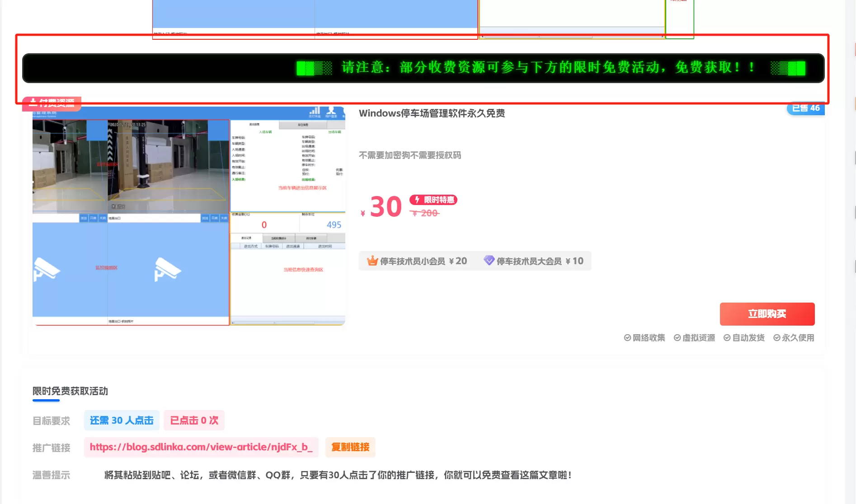Screen dimensions: 856x504
Task: Open the Windows停车场管理软件永久免费 title
Action: pyautogui.click(x=432, y=113)
